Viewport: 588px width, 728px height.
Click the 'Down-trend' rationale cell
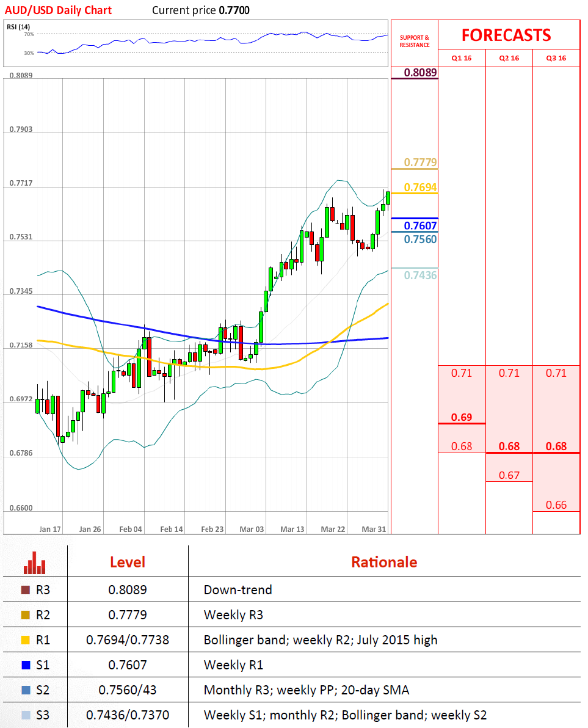238,590
